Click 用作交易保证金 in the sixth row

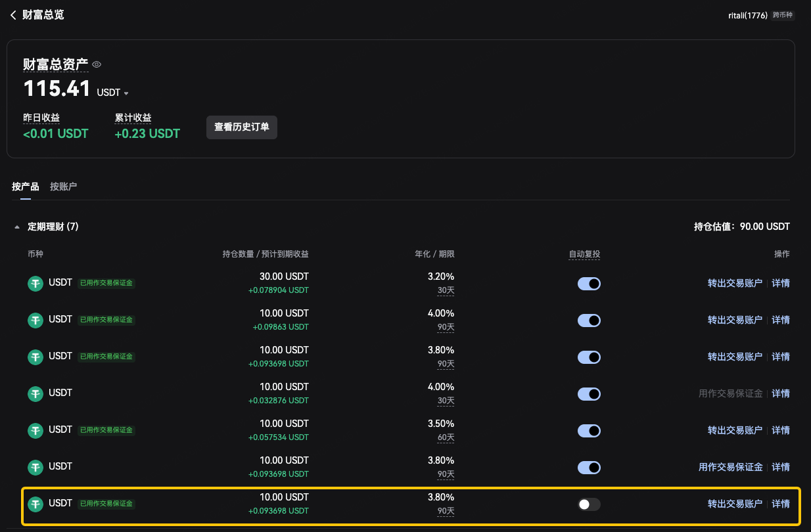(730, 468)
